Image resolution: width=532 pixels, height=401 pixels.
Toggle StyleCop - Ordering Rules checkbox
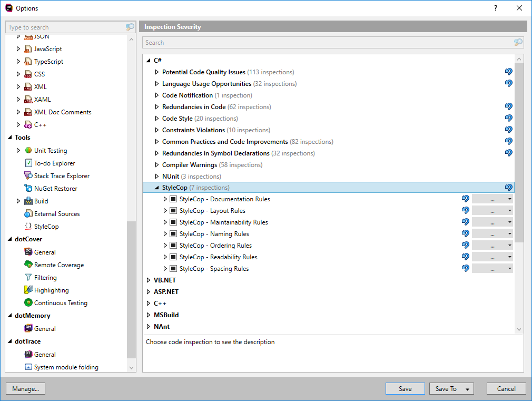pyautogui.click(x=173, y=245)
